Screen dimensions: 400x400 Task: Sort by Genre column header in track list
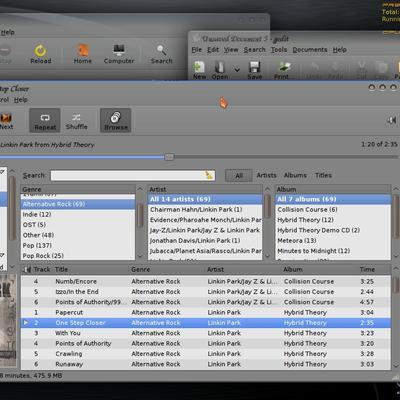141,269
